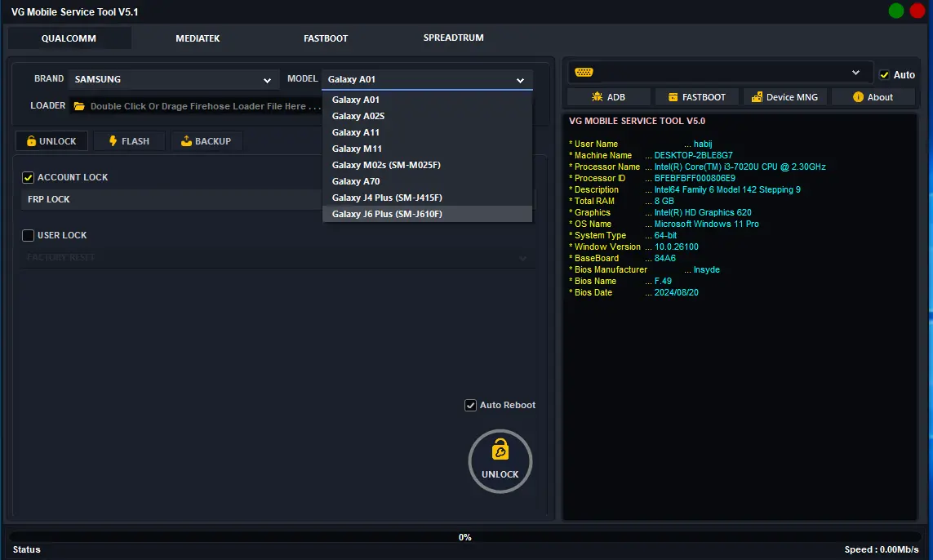This screenshot has height=560, width=933.
Task: Open the UNLOCK section button
Action: click(x=51, y=141)
